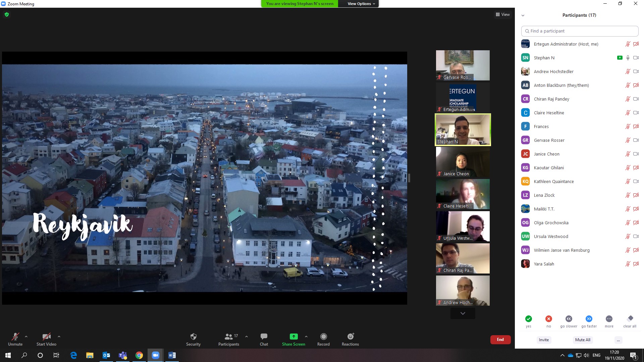Start recording with the Record icon

(323, 337)
